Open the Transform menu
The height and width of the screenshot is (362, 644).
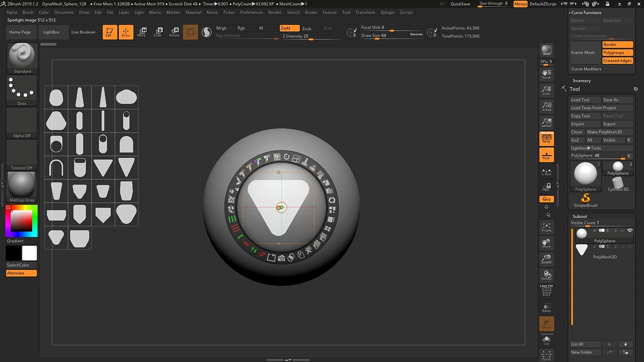(x=365, y=12)
